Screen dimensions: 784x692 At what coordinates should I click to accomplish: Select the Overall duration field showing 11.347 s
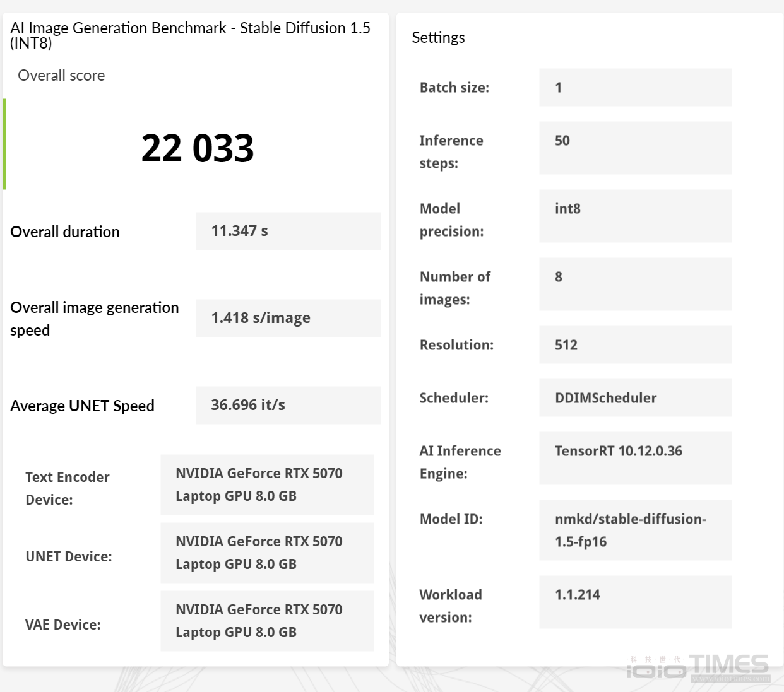pyautogui.click(x=288, y=231)
